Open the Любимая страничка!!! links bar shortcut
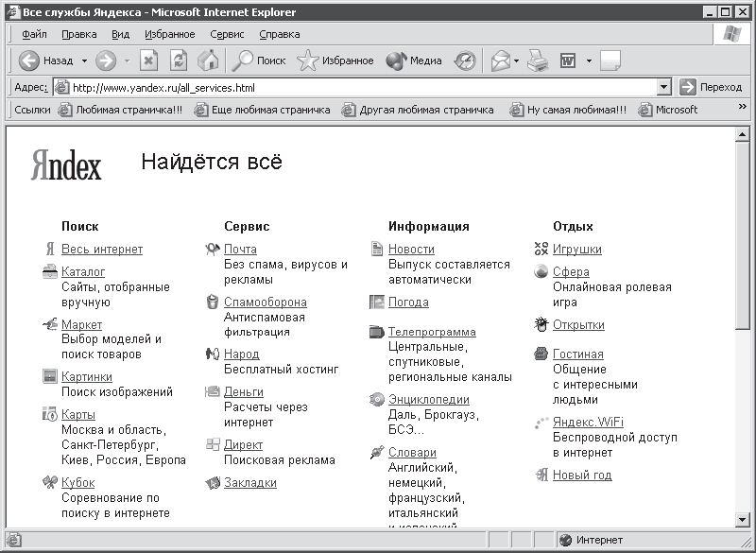This screenshot has height=553, width=756. click(120, 110)
